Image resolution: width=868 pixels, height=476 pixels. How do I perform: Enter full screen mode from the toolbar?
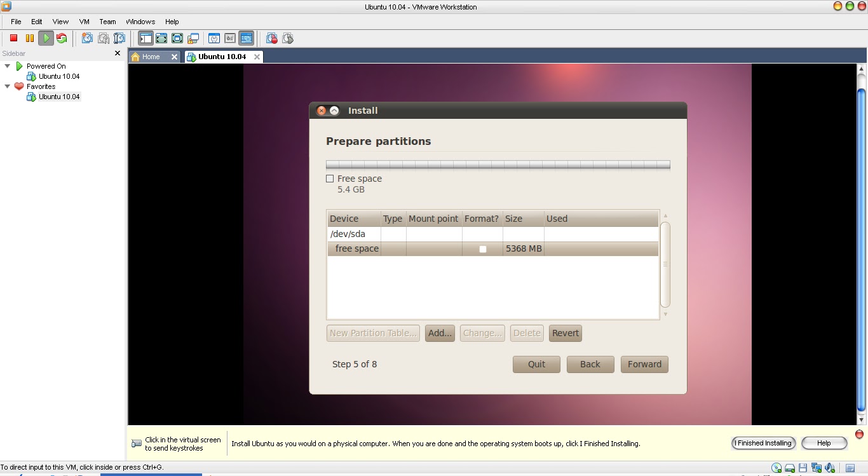point(177,38)
